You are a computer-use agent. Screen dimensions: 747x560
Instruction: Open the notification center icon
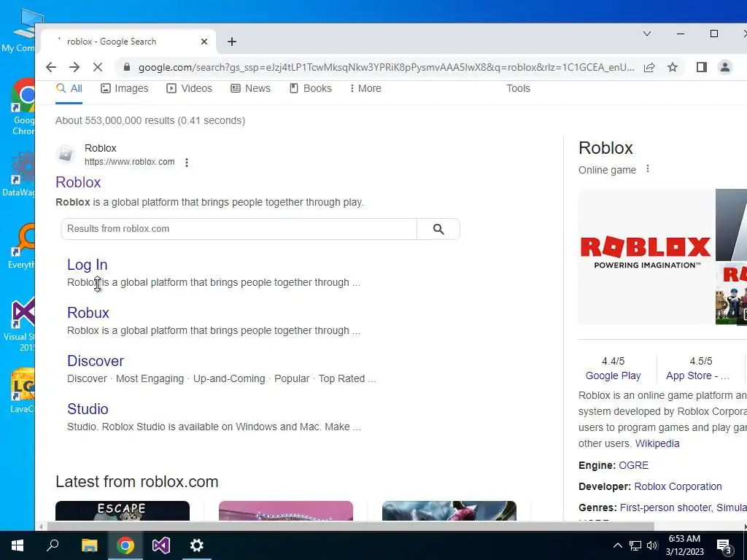coord(724,545)
